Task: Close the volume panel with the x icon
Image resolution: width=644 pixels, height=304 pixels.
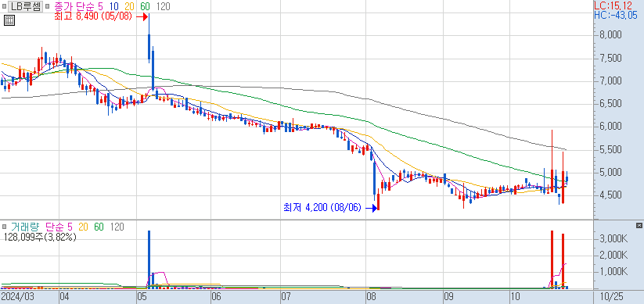Action: [x=639, y=226]
